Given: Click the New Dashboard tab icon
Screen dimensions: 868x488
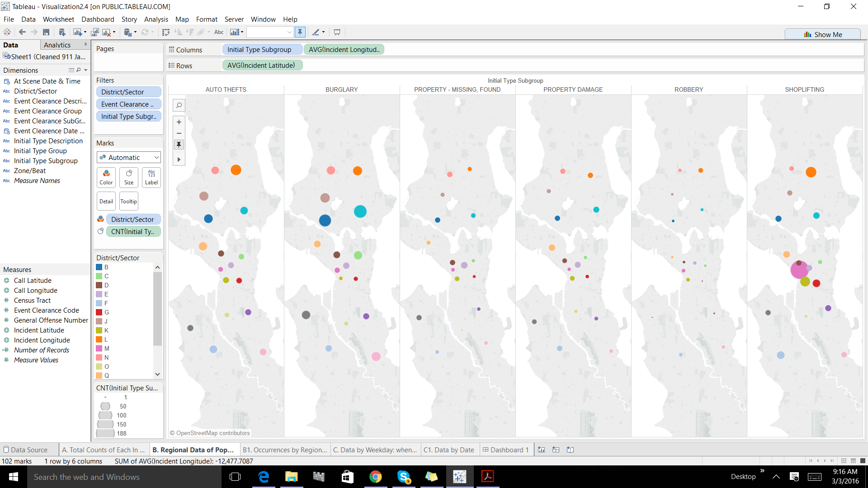Looking at the screenshot, I should tap(556, 450).
